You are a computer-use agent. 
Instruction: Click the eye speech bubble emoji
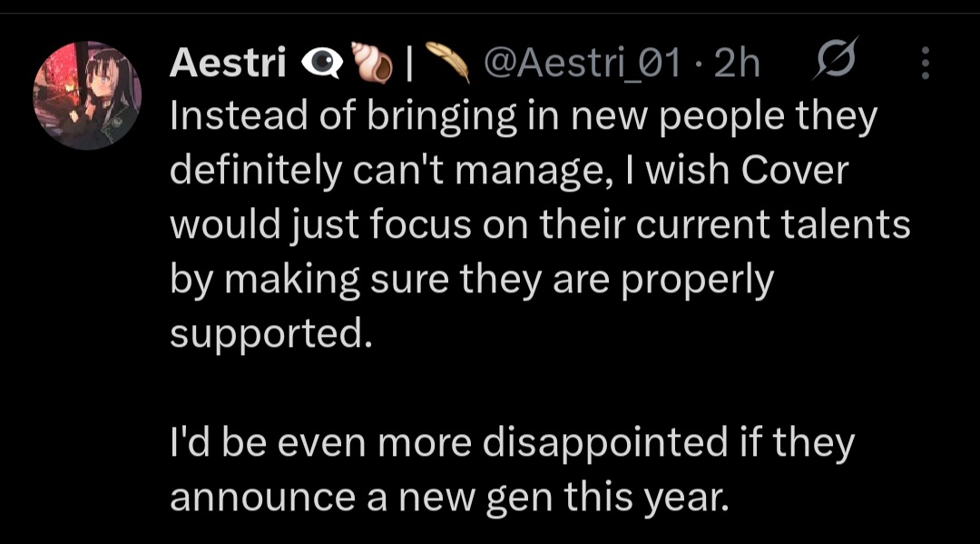click(x=322, y=63)
